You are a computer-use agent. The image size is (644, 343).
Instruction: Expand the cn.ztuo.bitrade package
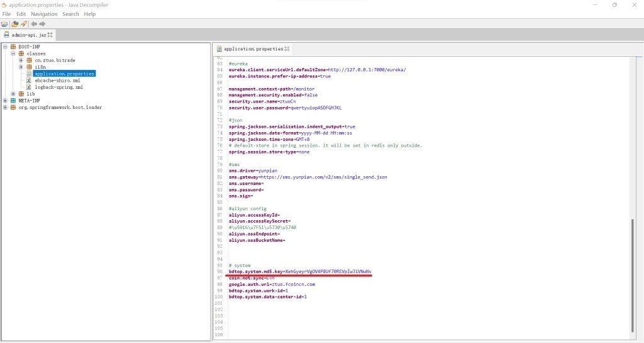(21, 60)
